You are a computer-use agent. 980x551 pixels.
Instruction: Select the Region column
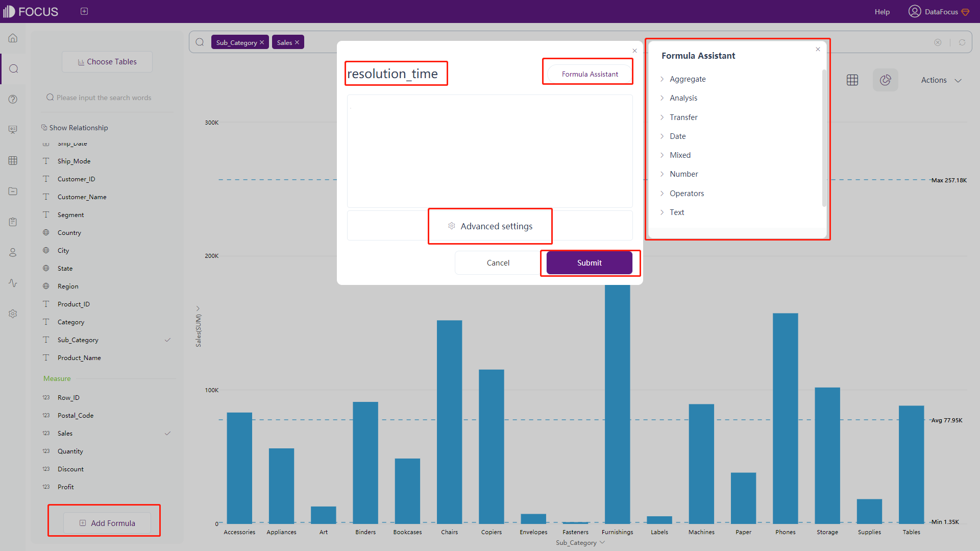[x=68, y=286]
